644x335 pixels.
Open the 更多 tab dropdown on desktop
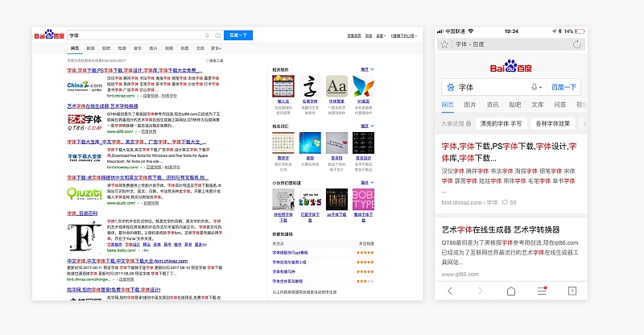click(216, 48)
